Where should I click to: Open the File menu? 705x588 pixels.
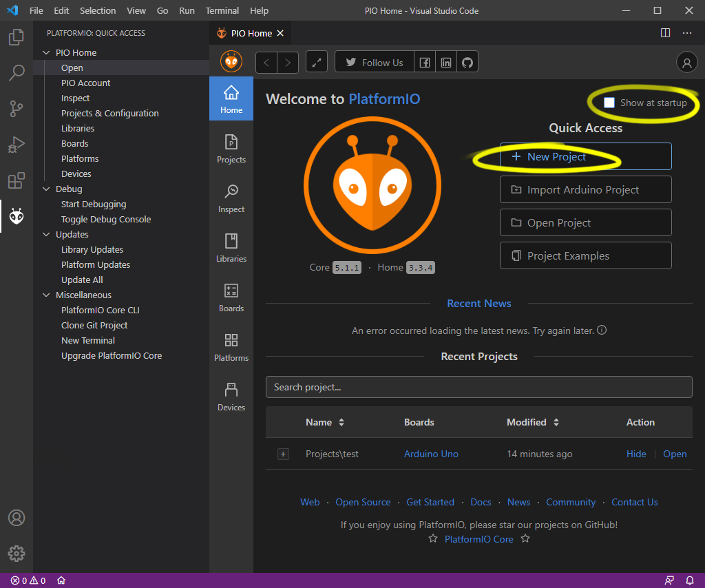36,10
